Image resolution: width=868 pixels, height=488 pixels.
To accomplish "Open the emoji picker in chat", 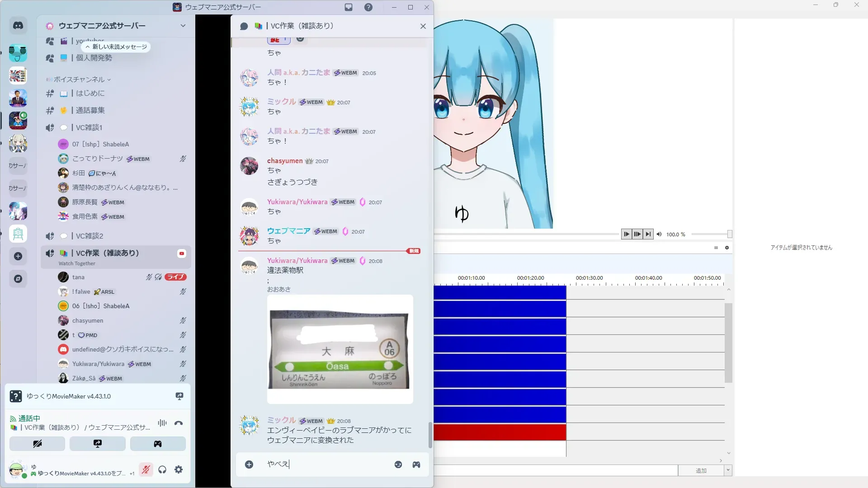I will click(398, 465).
